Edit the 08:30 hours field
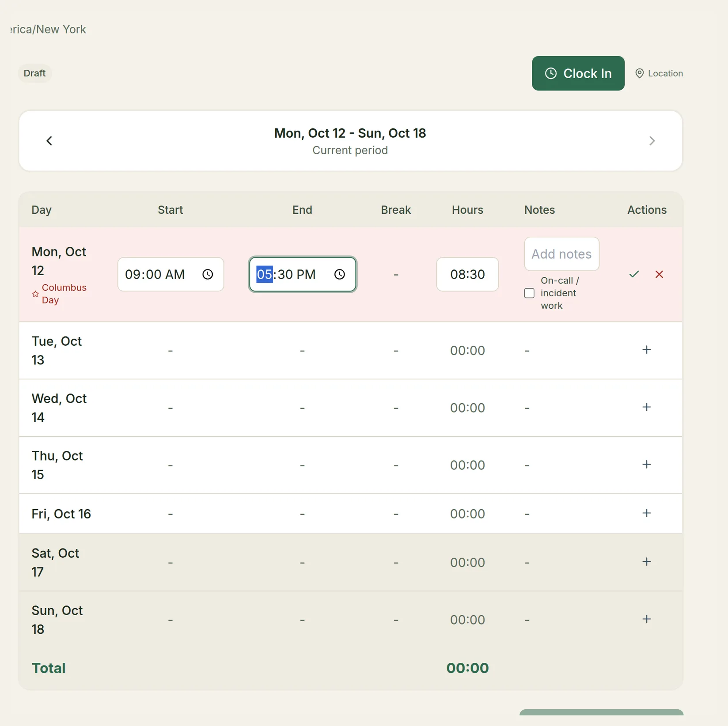Image resolution: width=728 pixels, height=726 pixels. [x=467, y=274]
